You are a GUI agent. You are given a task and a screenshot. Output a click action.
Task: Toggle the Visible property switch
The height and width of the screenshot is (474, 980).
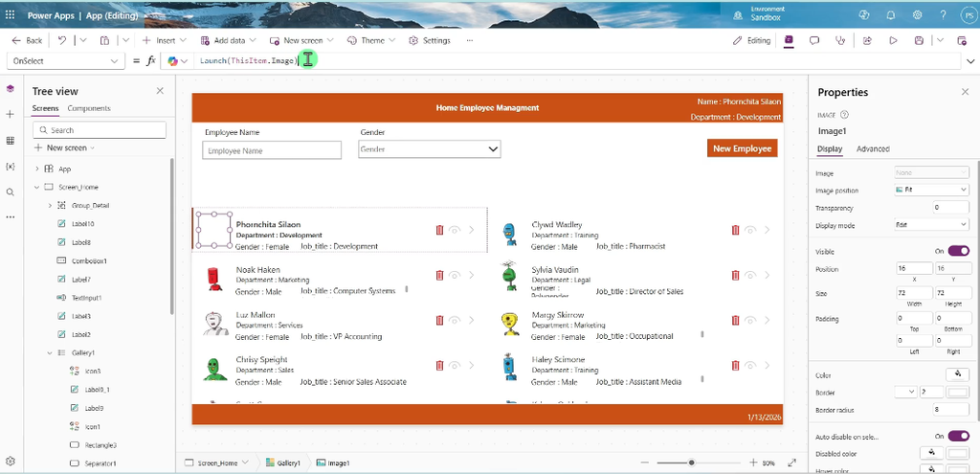[x=959, y=251]
